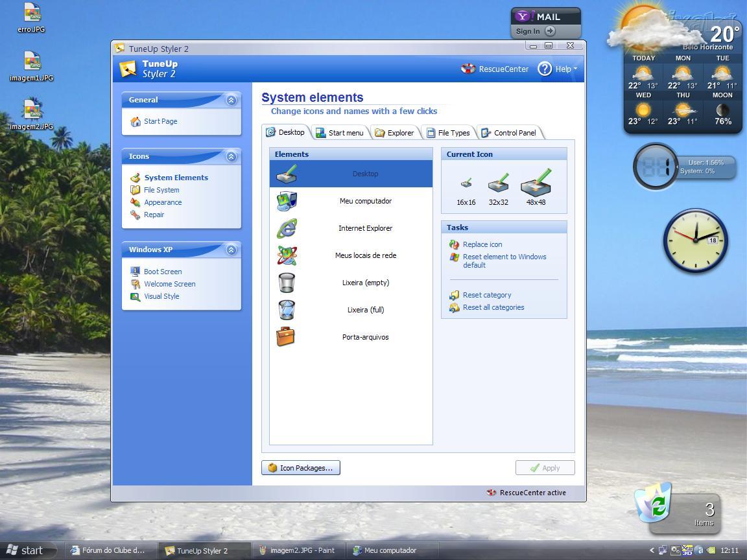This screenshot has width=747, height=560.
Task: Open Repair in the sidebar
Action: (x=154, y=215)
